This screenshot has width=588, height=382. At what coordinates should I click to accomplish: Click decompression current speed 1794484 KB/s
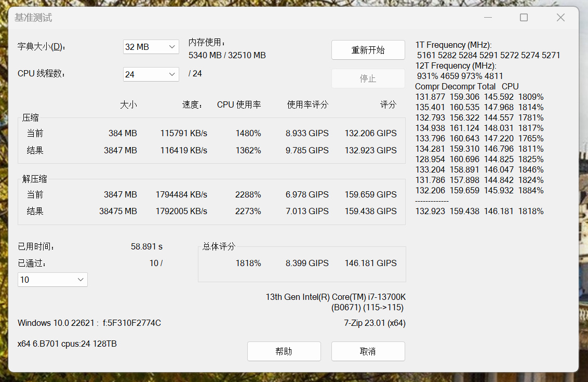(x=181, y=195)
